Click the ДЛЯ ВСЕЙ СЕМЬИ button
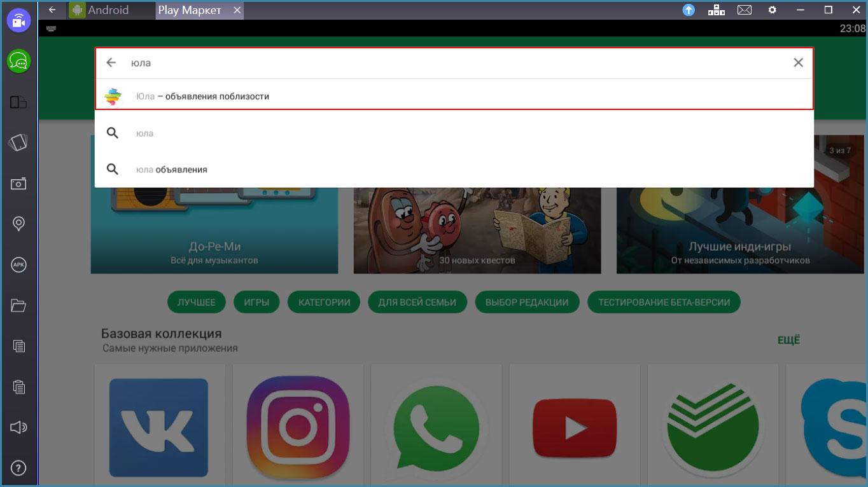The width and height of the screenshot is (868, 487). [417, 302]
